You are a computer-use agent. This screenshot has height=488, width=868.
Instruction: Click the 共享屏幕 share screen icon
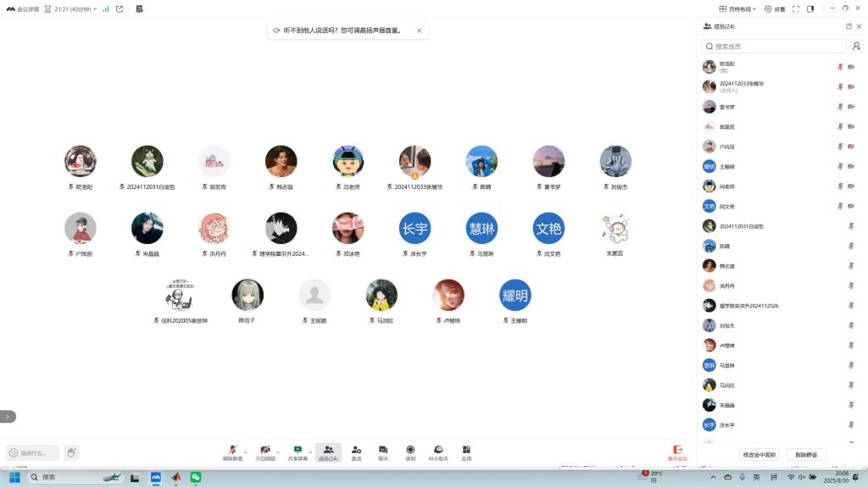click(298, 452)
